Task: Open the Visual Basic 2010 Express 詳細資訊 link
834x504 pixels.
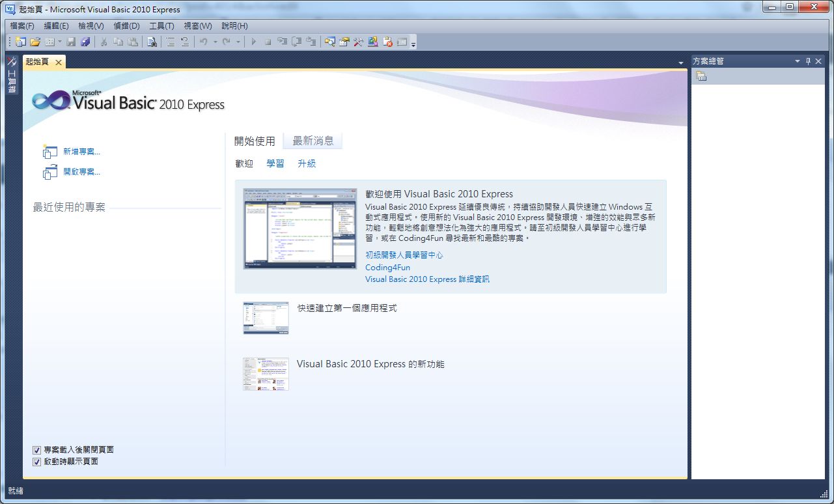Action: click(427, 279)
